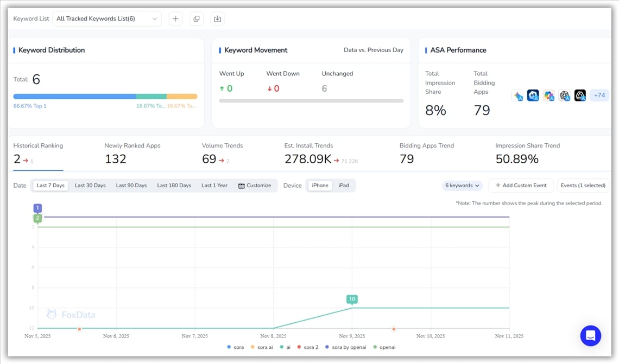This screenshot has height=364, width=619.
Task: Open the ChatGPT app icon in ASA Performance
Action: 565,95
